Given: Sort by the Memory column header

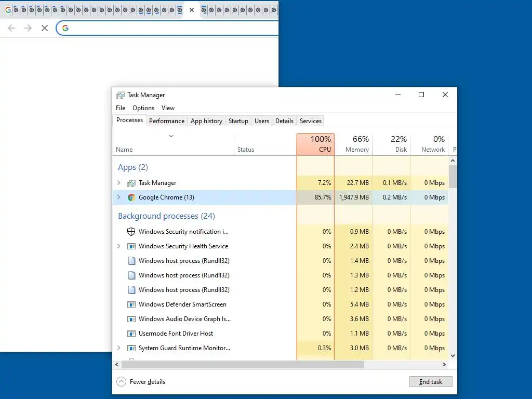Looking at the screenshot, I should click(x=353, y=144).
